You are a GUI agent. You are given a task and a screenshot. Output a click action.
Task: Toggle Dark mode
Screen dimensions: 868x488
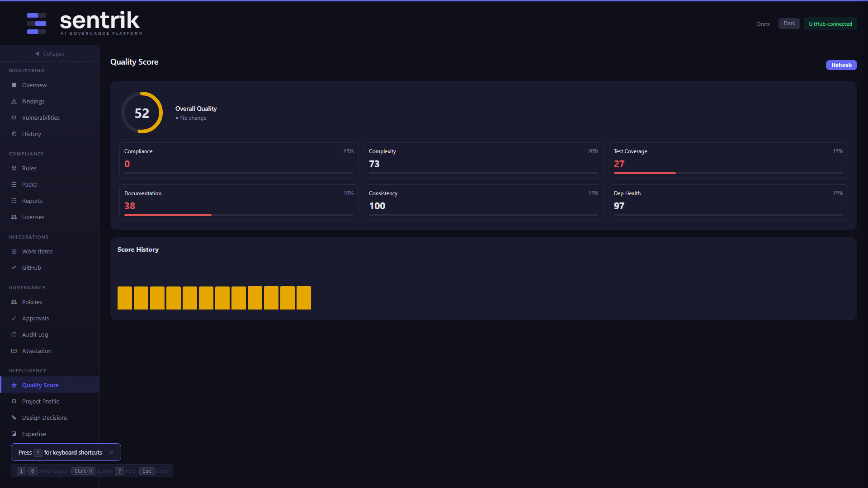tap(788, 23)
